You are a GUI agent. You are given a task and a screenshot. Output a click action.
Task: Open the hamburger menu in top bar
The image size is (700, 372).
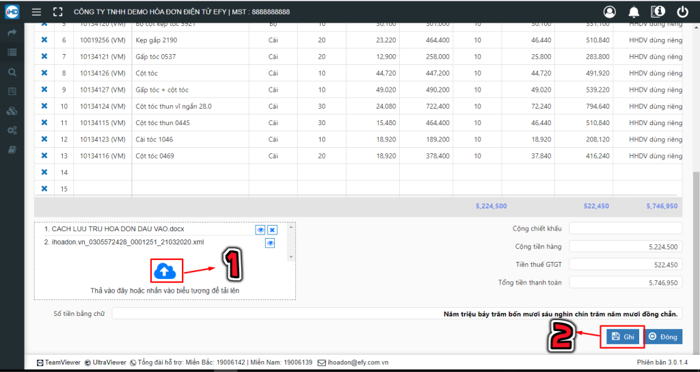[x=37, y=12]
